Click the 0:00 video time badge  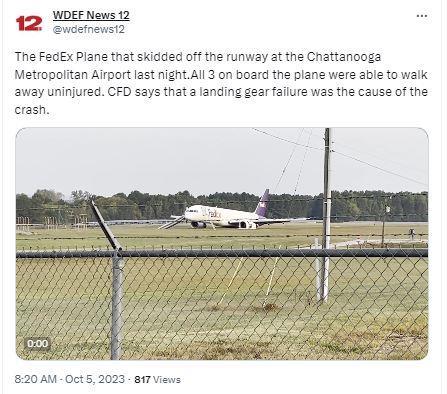coord(37,343)
